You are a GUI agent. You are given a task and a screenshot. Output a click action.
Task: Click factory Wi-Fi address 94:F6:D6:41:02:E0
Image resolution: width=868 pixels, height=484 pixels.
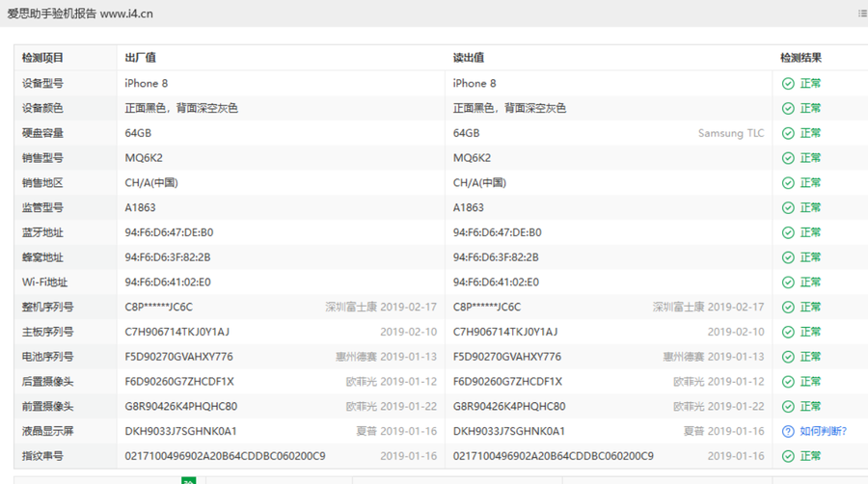pyautogui.click(x=168, y=282)
